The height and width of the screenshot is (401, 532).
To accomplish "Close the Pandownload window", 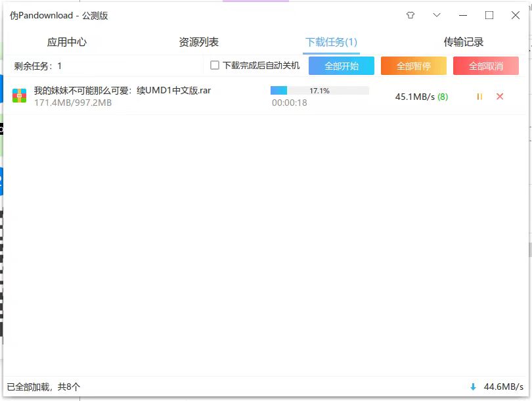I will (x=516, y=15).
